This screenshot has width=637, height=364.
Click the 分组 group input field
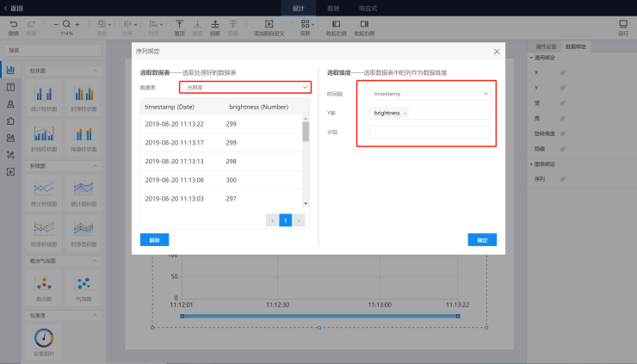pyautogui.click(x=430, y=132)
